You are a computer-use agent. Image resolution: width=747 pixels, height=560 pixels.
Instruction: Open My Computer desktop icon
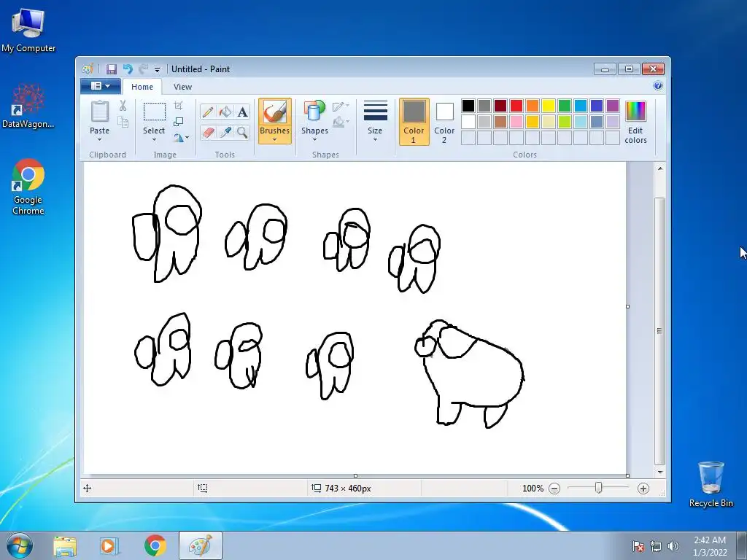pyautogui.click(x=28, y=29)
